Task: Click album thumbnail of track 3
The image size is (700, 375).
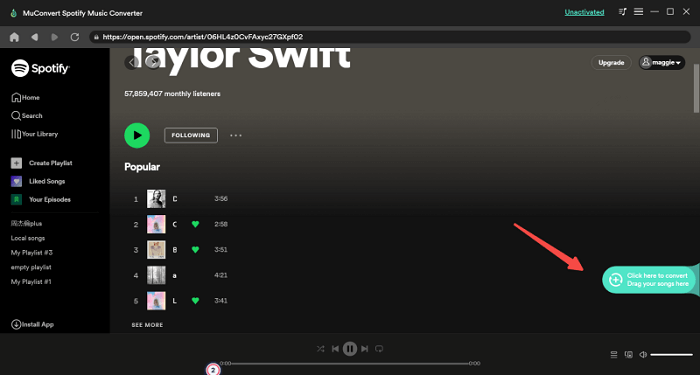Action: pyautogui.click(x=156, y=250)
